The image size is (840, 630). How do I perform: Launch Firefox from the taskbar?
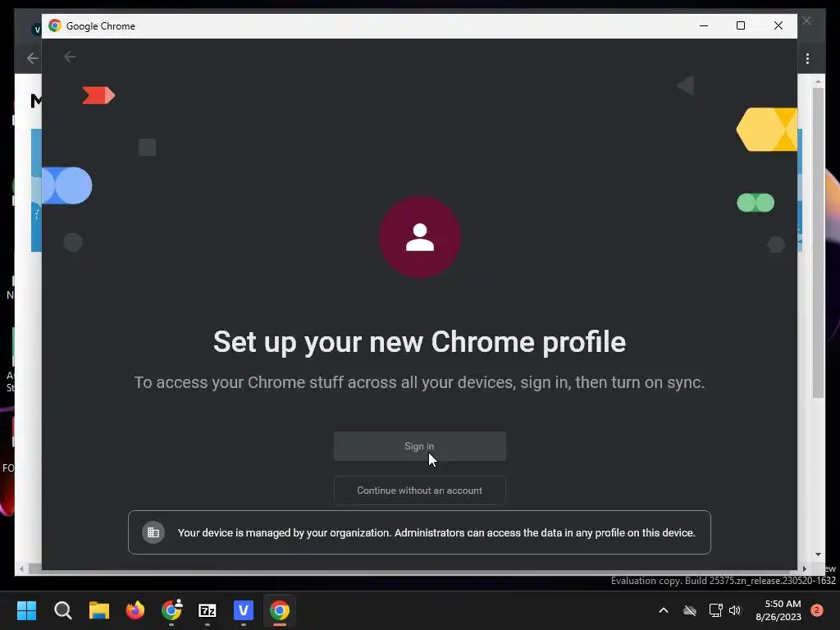click(x=135, y=610)
